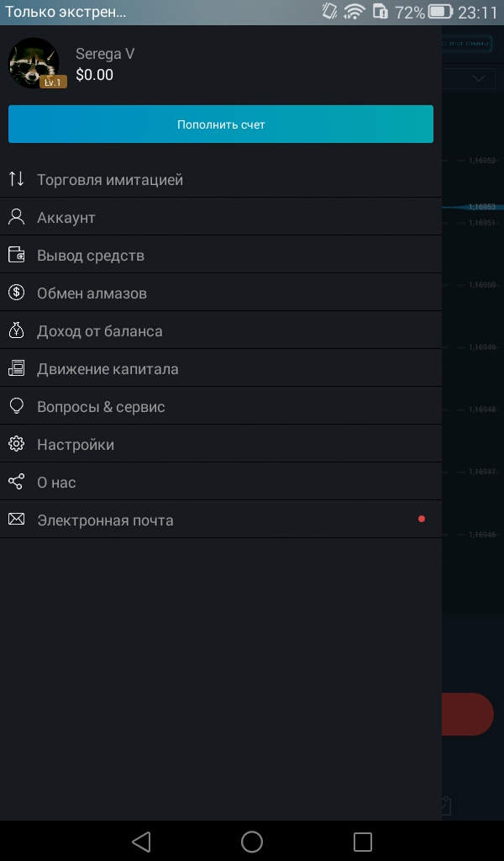Viewport: 504px width, 861px height.
Task: Tap the red unread dot on Электронная почта
Action: tap(421, 519)
